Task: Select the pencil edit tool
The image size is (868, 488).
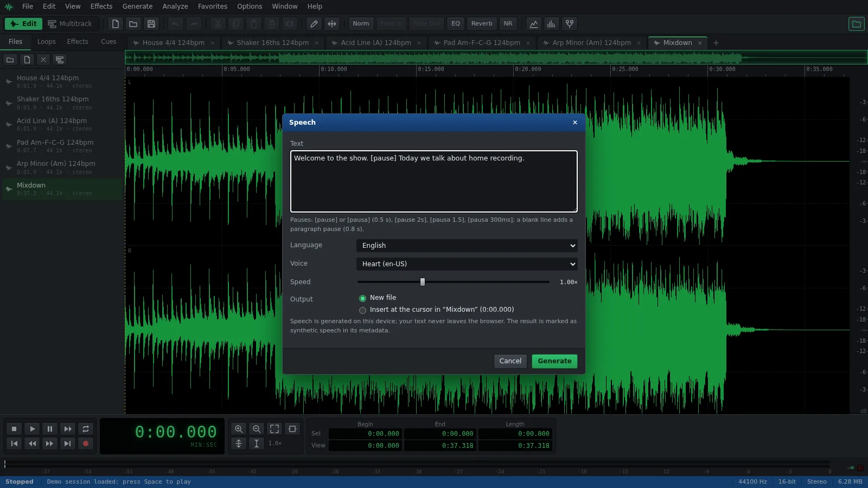Action: pyautogui.click(x=314, y=24)
